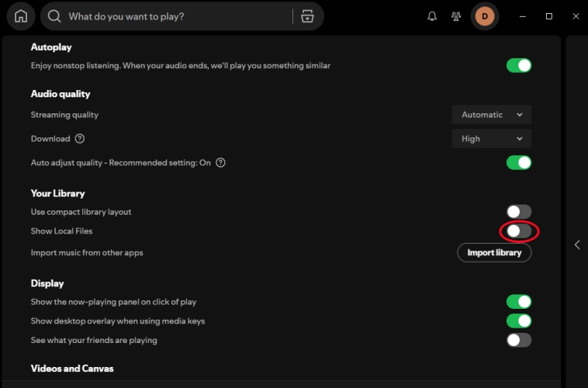The height and width of the screenshot is (388, 588).
Task: Disable Auto adjust quality toggle
Action: pos(519,162)
